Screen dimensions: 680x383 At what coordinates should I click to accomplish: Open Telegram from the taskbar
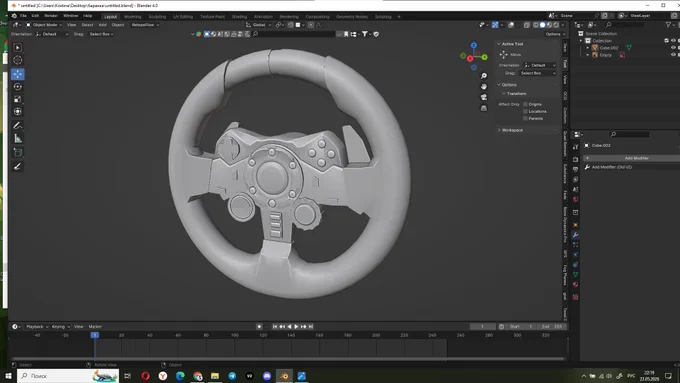point(232,376)
